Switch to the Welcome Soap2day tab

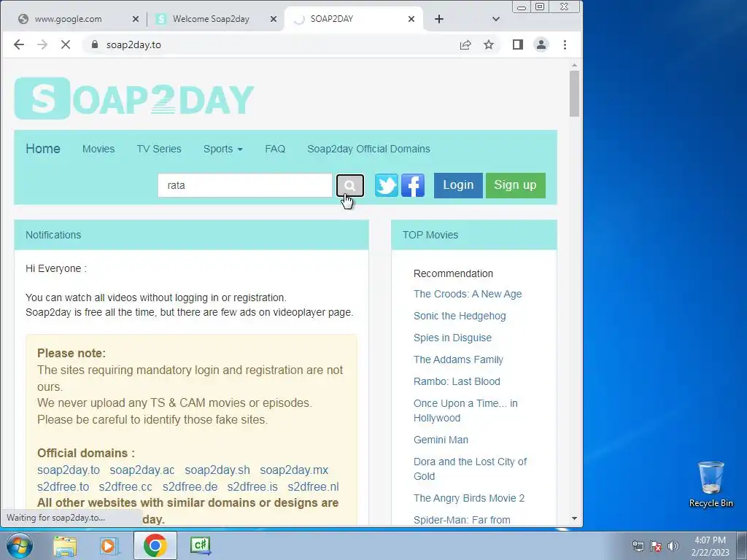point(211,19)
